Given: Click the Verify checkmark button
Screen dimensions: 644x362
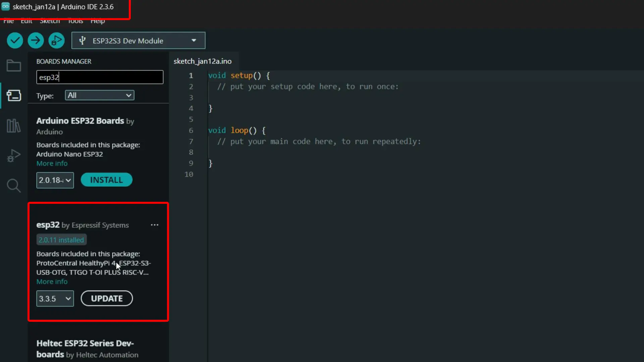Looking at the screenshot, I should [x=15, y=41].
